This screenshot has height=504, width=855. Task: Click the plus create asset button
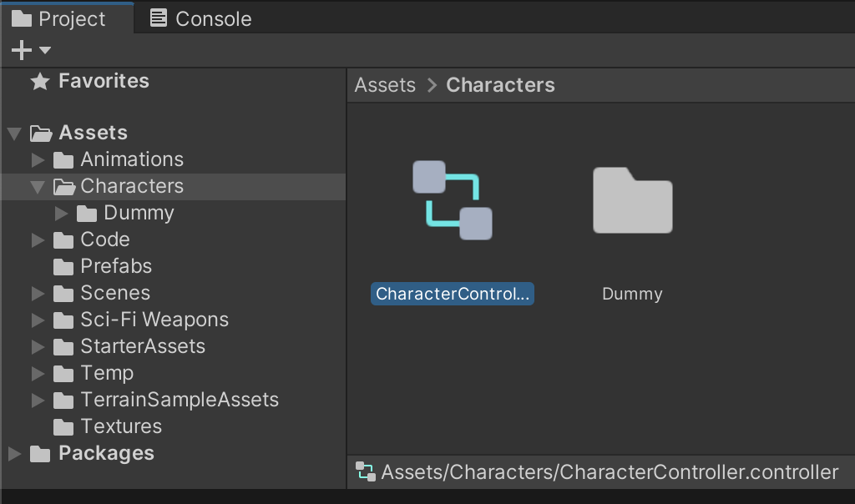point(21,51)
